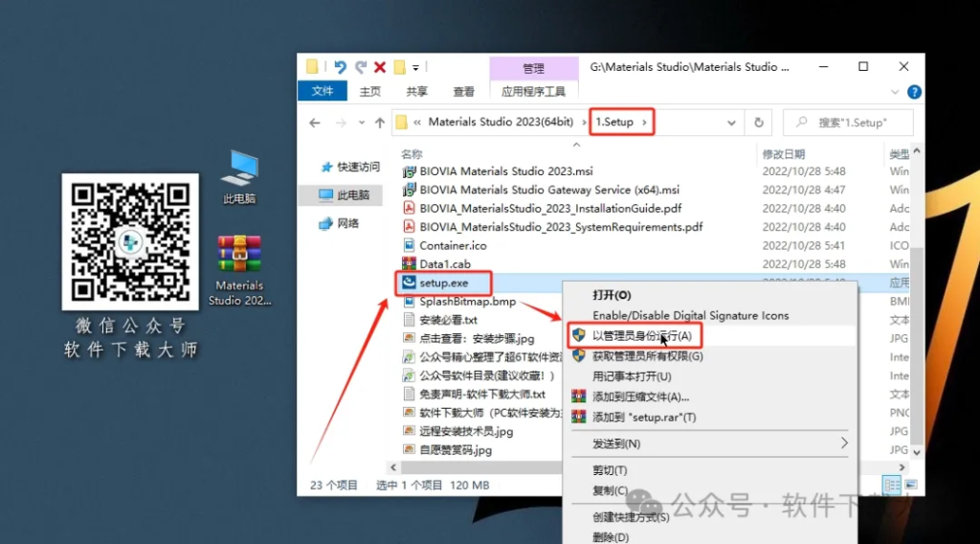Click the PDF icon of InstallationGuide
This screenshot has height=544, width=980.
[409, 208]
